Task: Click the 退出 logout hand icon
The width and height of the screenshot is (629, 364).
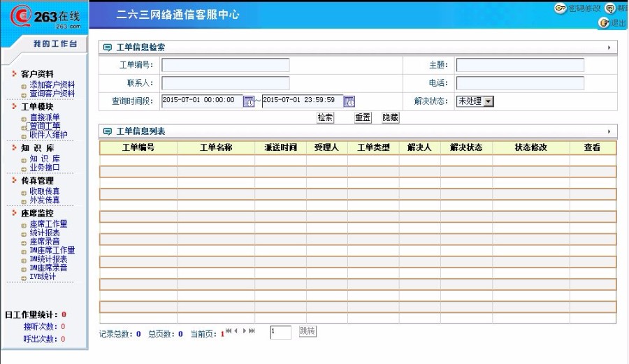Action: pos(604,23)
